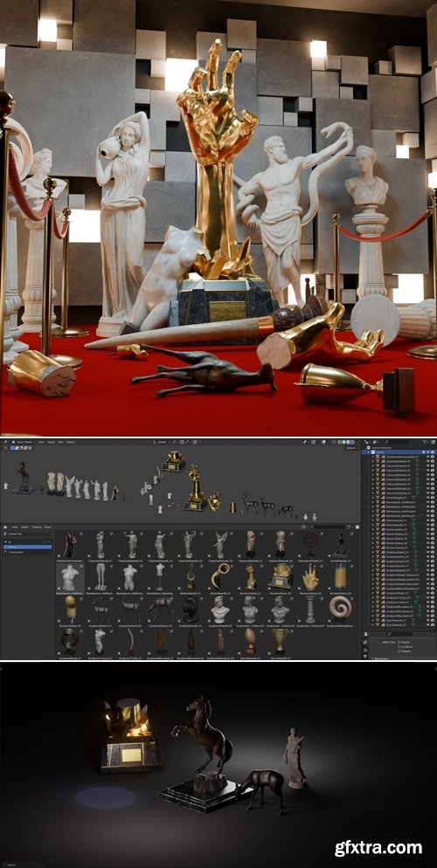
Task: Expand HorseStatue6_01 row in outliner
Action: (372, 498)
